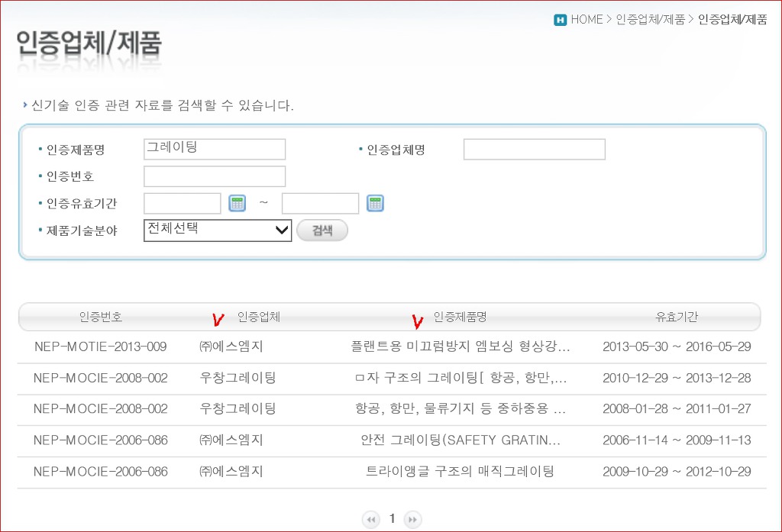The width and height of the screenshot is (782, 532).
Task: Click NEP-MOCIE-2008-002 in the 2008-01-28 row
Action: 100,409
